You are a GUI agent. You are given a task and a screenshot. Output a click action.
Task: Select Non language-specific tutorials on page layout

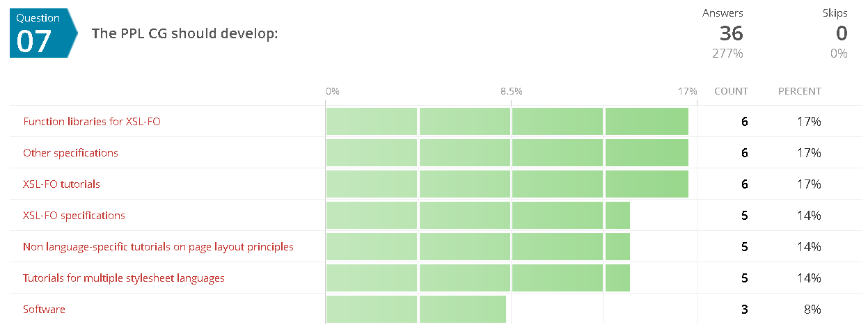[158, 247]
